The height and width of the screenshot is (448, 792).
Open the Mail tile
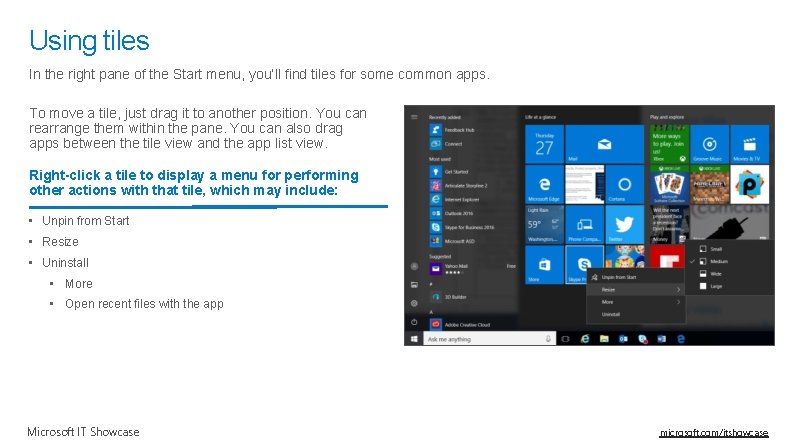coord(604,144)
